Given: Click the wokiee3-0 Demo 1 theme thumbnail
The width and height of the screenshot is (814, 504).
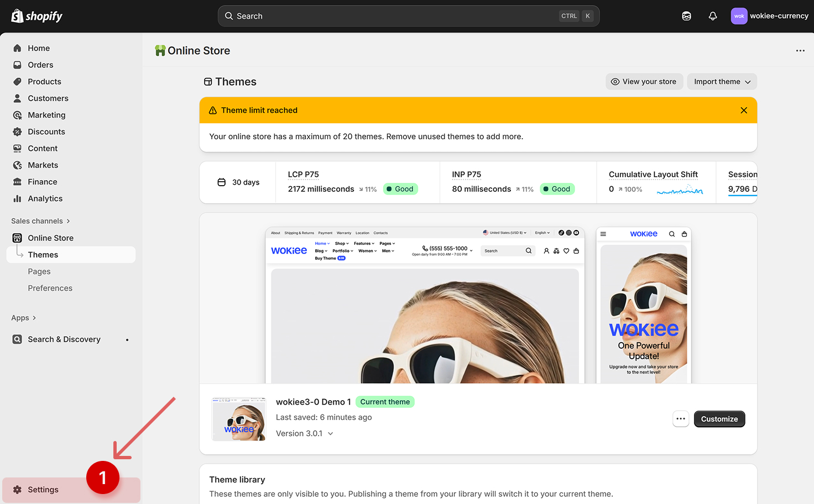Looking at the screenshot, I should click(x=239, y=419).
